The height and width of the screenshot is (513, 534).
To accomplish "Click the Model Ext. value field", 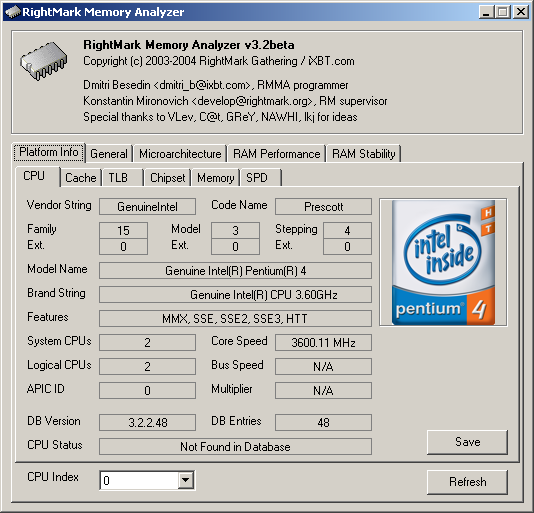I will 235,246.
